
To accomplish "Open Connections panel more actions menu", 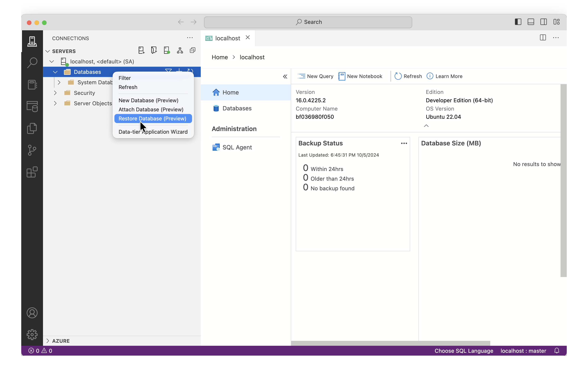I will click(x=190, y=38).
